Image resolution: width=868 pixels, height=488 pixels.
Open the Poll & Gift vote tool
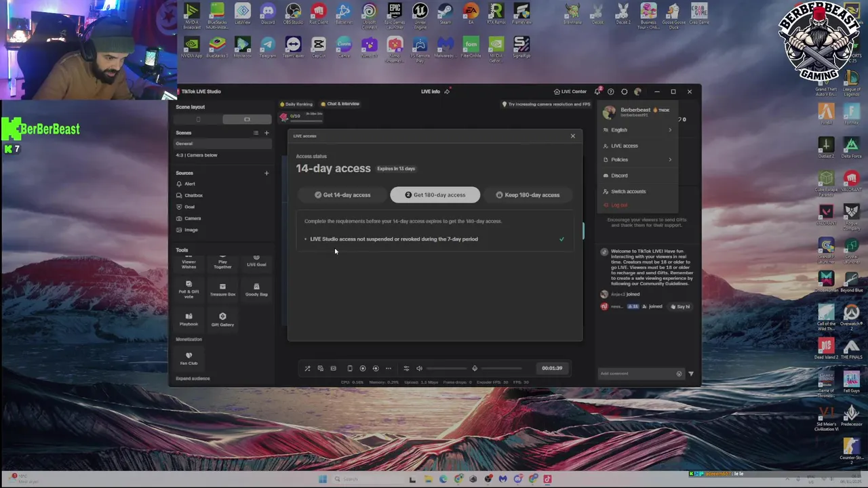tap(189, 289)
